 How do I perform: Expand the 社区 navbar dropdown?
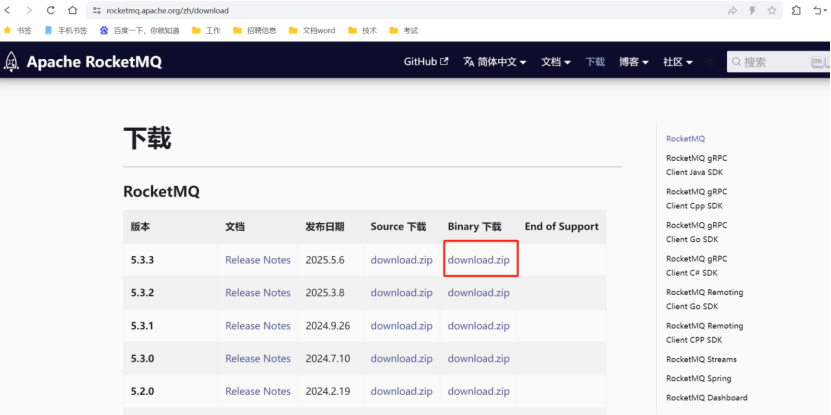pyautogui.click(x=678, y=62)
